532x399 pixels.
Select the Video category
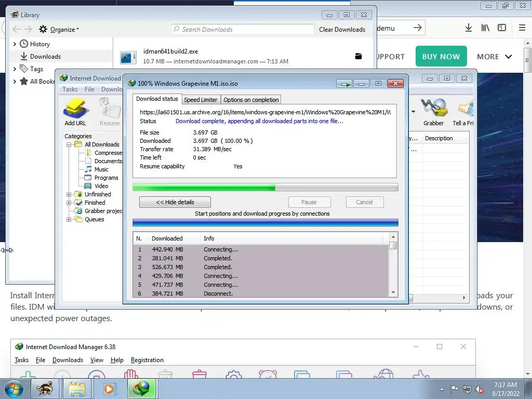point(101,186)
